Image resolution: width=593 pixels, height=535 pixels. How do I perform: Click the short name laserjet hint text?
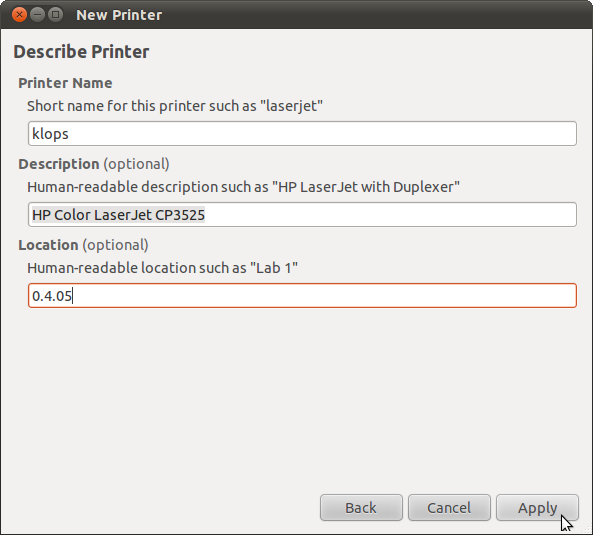click(x=175, y=106)
